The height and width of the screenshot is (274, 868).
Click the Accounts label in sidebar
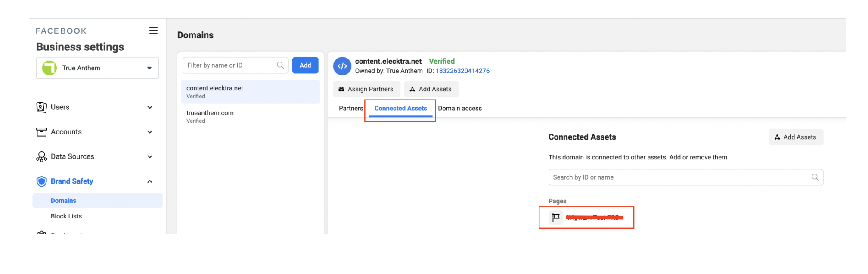point(66,132)
